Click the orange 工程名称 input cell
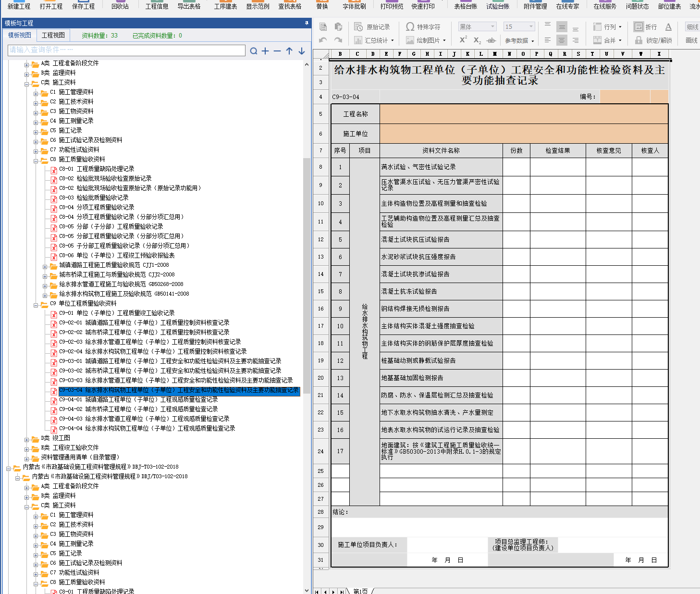 tap(524, 114)
